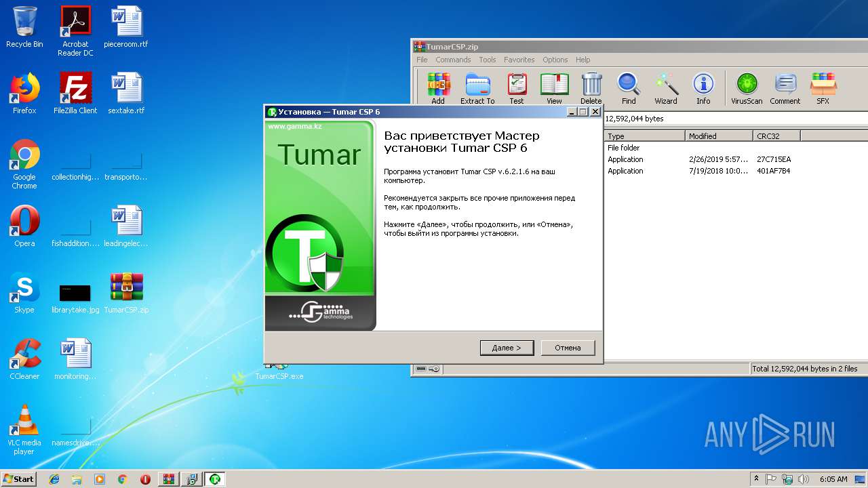This screenshot has height=488, width=868.
Task: Run Test archive tool in WinRAR
Action: pos(517,89)
